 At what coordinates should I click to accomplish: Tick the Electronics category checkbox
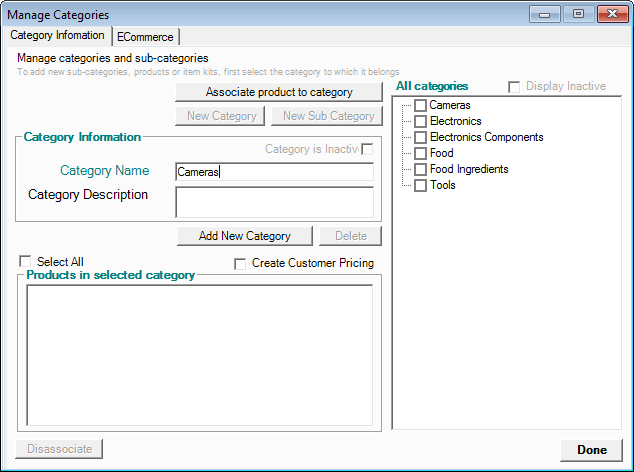click(x=420, y=122)
